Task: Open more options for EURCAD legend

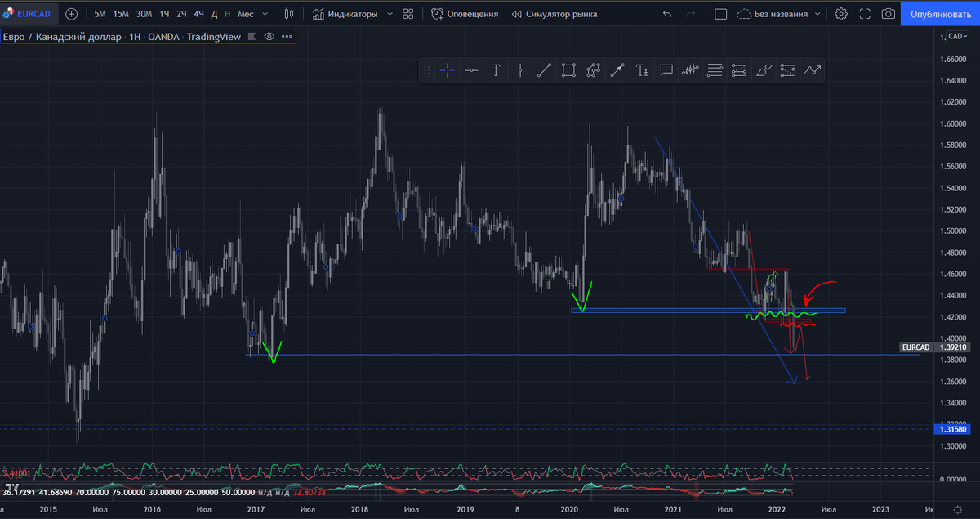Action: pos(285,37)
